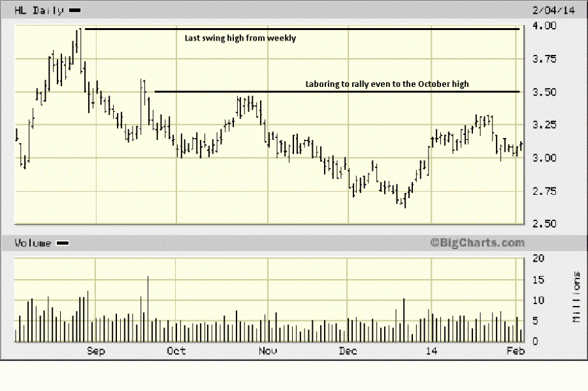Click the 2.75 price axis label

pyautogui.click(x=544, y=192)
